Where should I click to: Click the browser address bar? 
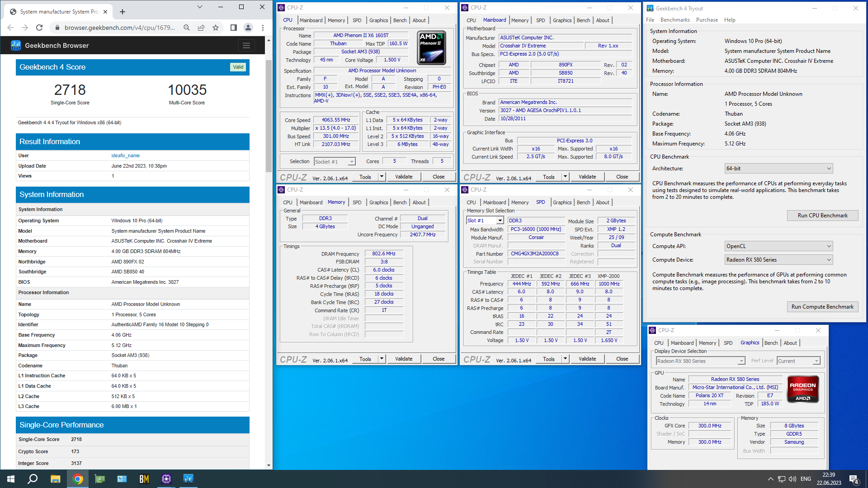(x=119, y=28)
